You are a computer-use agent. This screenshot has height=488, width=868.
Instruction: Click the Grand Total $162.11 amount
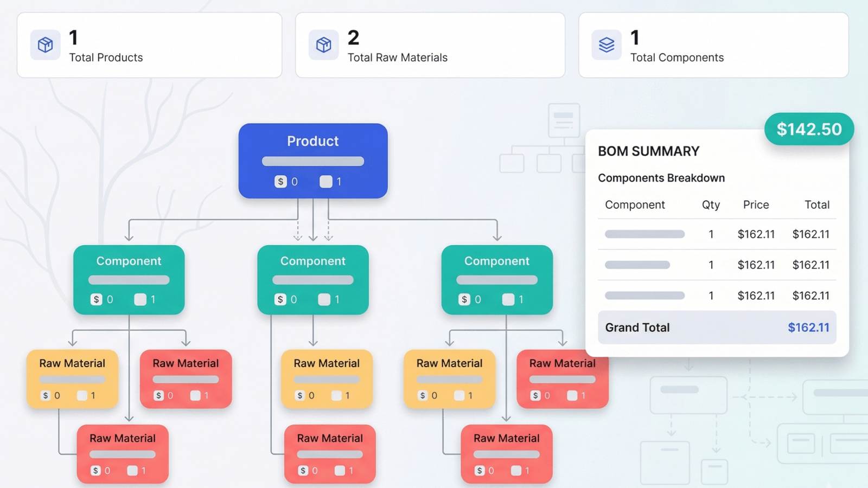[x=808, y=328]
